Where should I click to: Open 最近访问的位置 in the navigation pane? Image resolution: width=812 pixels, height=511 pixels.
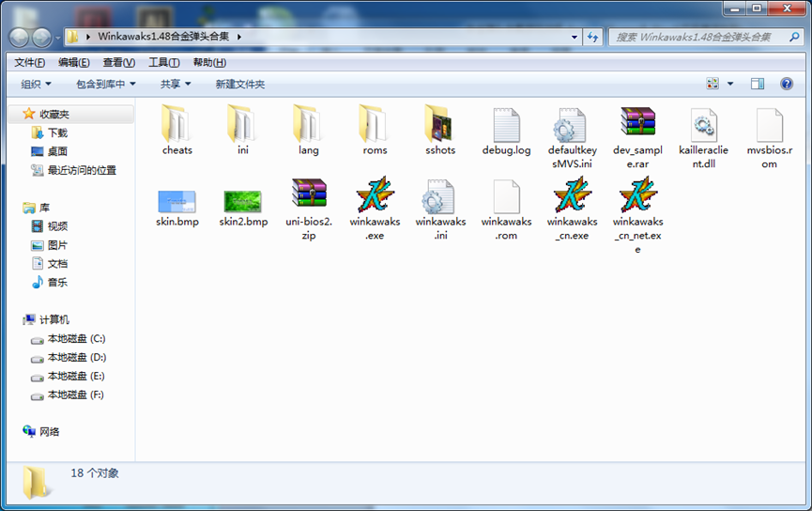tap(82, 170)
